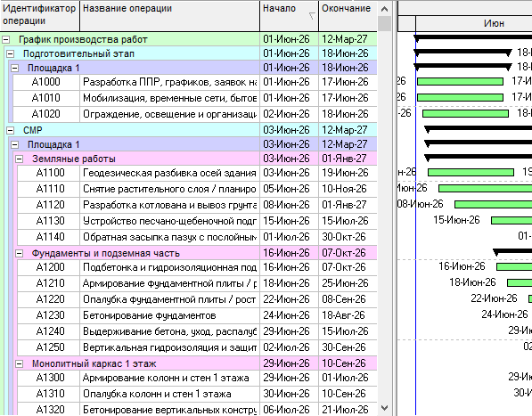Select activity row A1010
The height and width of the screenshot is (416, 532).
pos(195,98)
